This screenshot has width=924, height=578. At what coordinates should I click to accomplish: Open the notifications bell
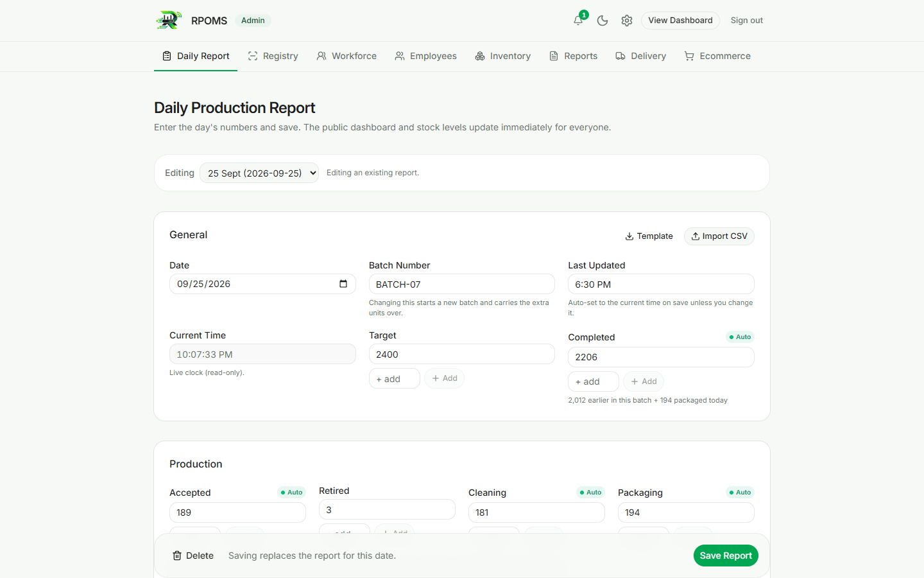pos(578,21)
